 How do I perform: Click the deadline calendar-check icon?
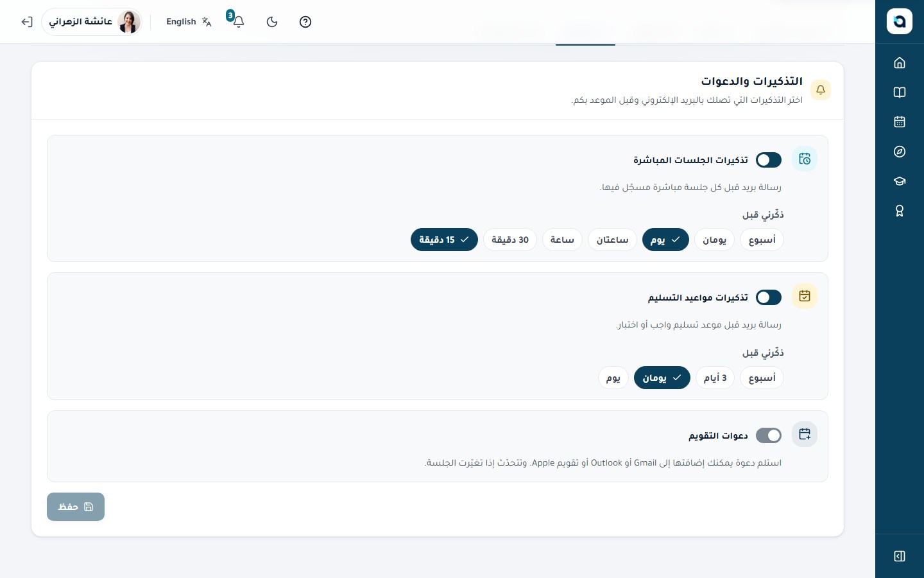point(805,296)
